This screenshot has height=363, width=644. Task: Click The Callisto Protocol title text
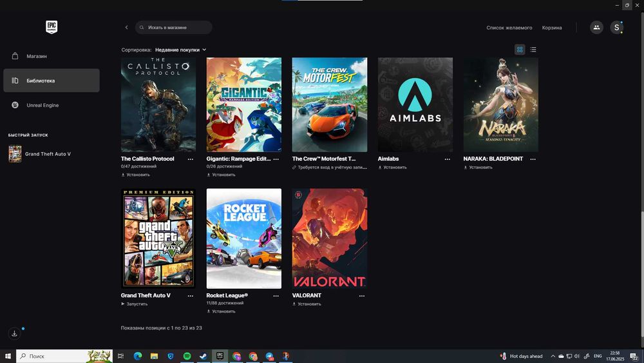147,159
